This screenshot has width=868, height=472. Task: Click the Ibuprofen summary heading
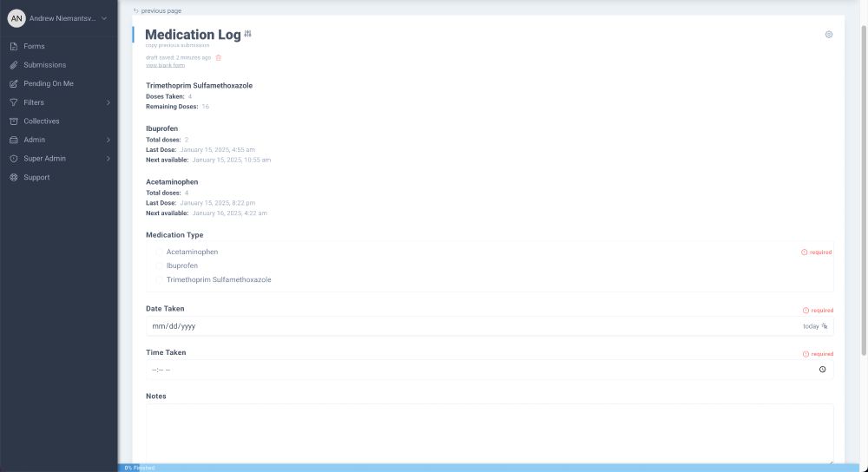tap(161, 129)
